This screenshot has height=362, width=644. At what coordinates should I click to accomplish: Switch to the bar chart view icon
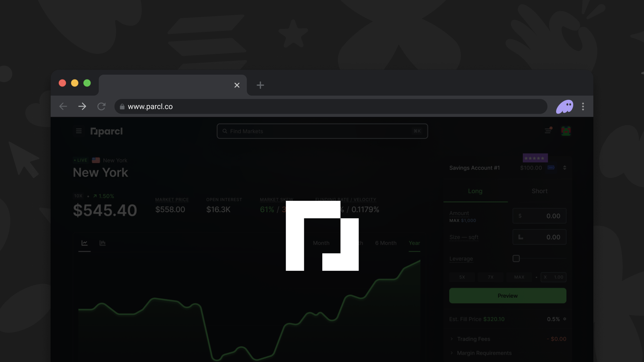coord(103,243)
